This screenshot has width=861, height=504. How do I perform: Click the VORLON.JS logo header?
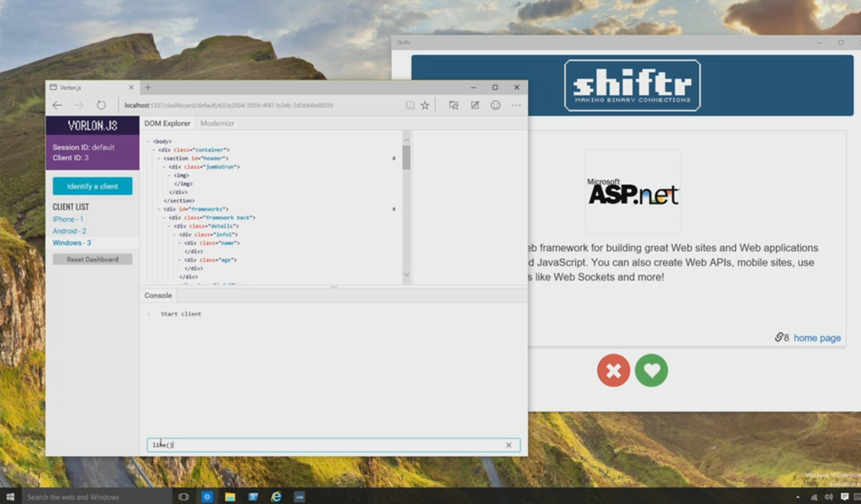tap(92, 126)
